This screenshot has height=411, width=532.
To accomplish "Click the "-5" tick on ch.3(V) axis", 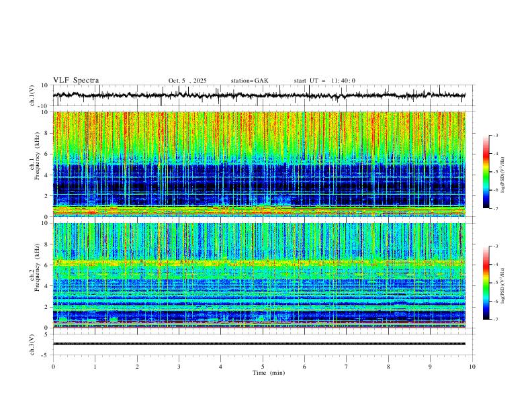I will tap(46, 355).
